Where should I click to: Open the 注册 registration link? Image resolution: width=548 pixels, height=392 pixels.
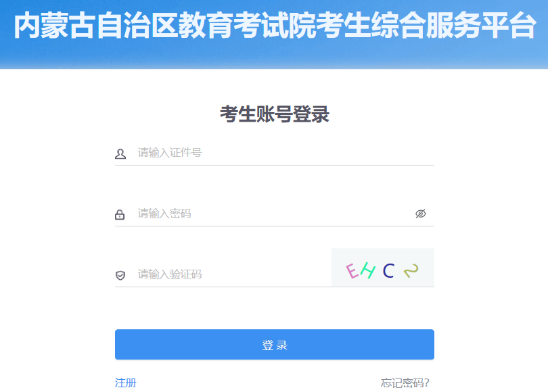click(125, 383)
